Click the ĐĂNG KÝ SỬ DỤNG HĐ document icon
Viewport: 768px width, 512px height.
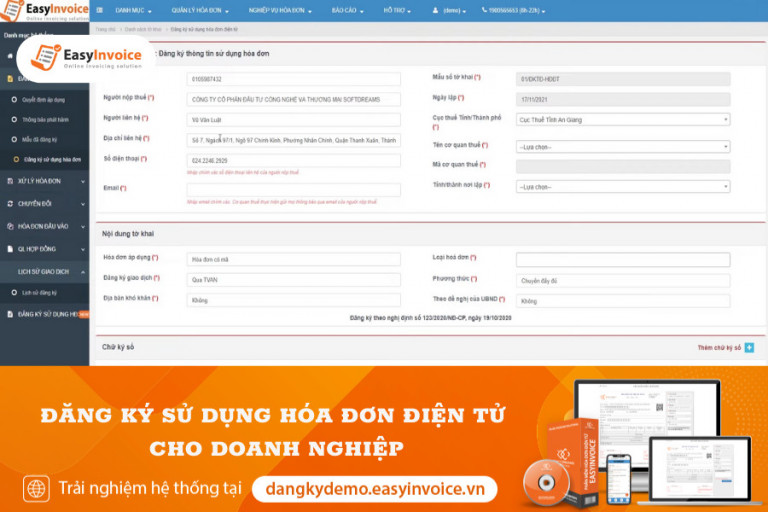pos(10,314)
